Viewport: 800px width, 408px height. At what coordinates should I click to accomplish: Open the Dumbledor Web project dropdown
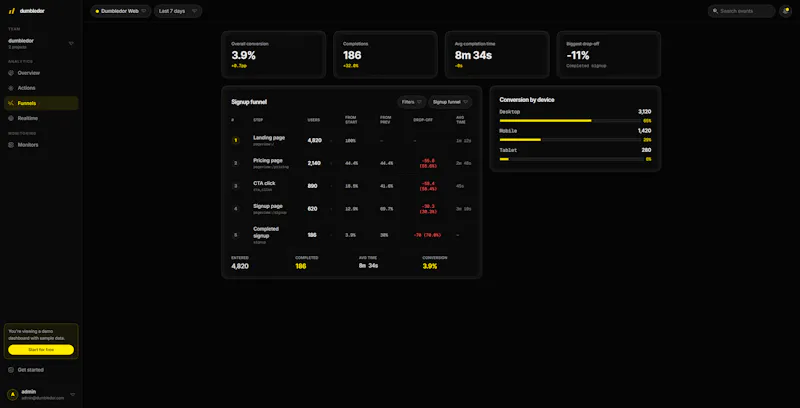(x=120, y=11)
